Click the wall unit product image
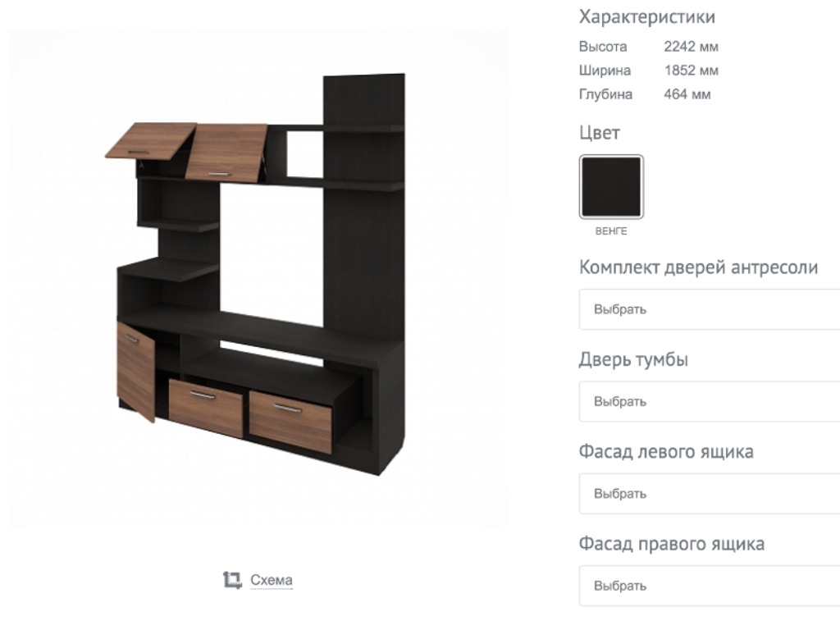This screenshot has height=630, width=840. coord(257,277)
